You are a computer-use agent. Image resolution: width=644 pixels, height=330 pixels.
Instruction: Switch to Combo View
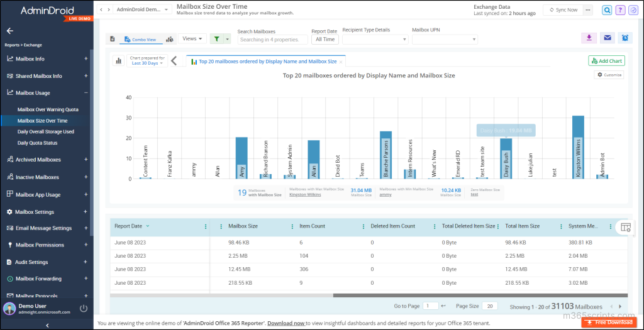pos(140,39)
